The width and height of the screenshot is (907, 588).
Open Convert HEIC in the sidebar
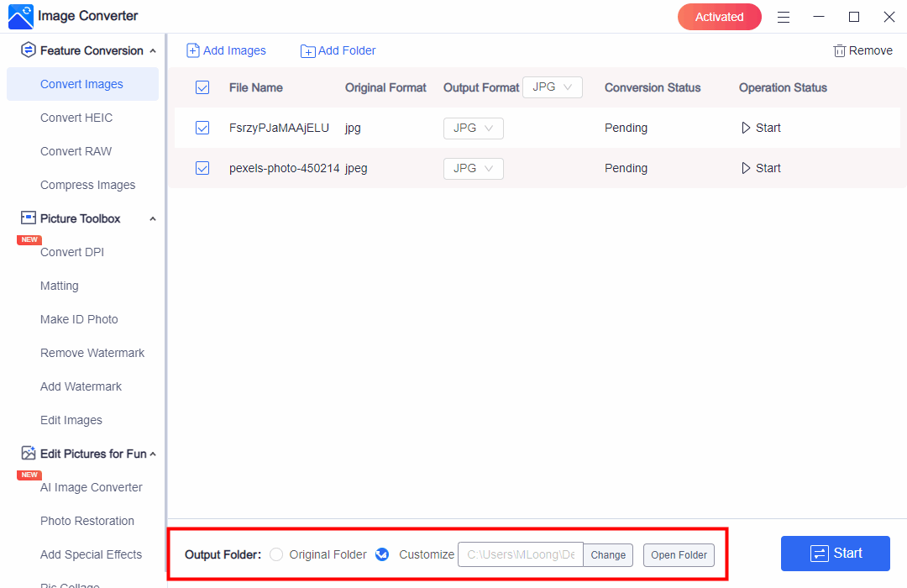pos(76,118)
